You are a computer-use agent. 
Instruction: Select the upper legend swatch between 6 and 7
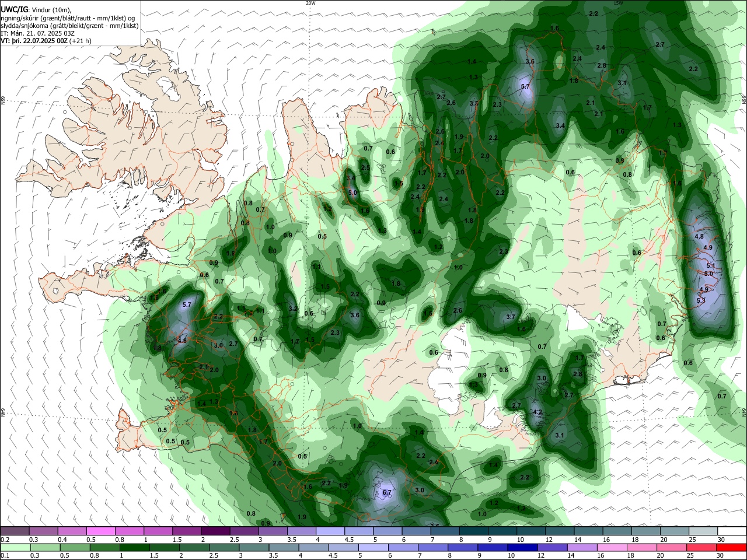(416, 531)
